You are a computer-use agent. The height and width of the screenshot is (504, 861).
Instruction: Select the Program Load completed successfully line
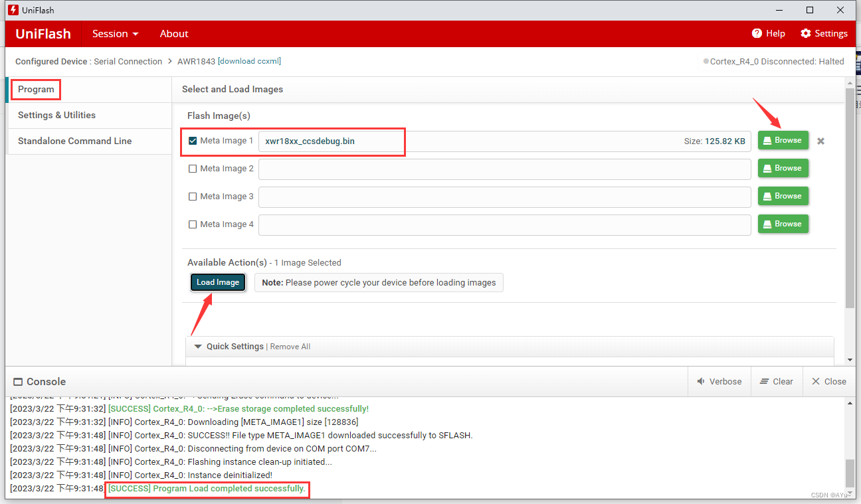(207, 489)
